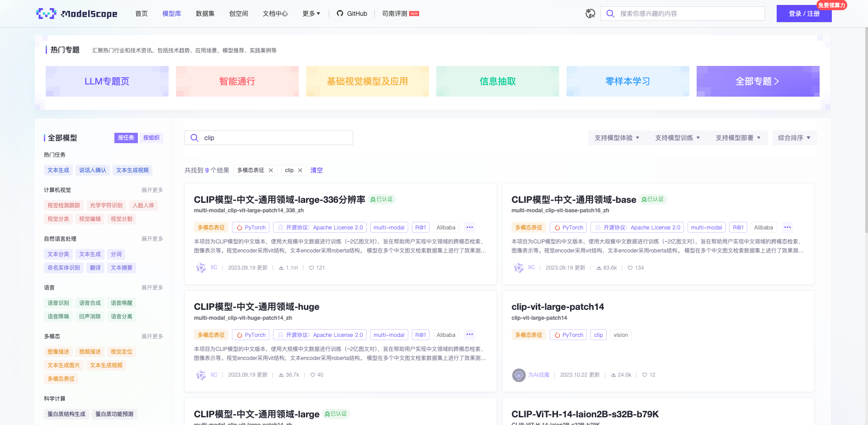This screenshot has width=868, height=425.
Task: Filter by 命名实体识别 task
Action: [x=64, y=268]
